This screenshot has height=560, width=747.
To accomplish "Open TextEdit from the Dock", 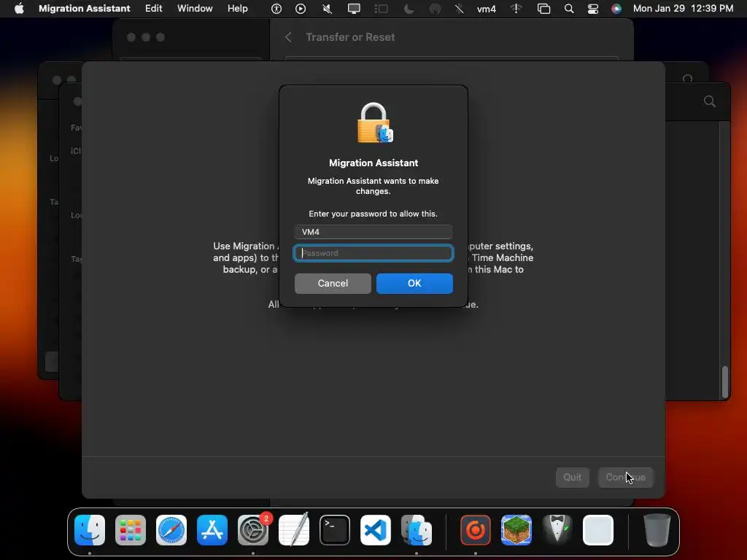I will coord(294,530).
